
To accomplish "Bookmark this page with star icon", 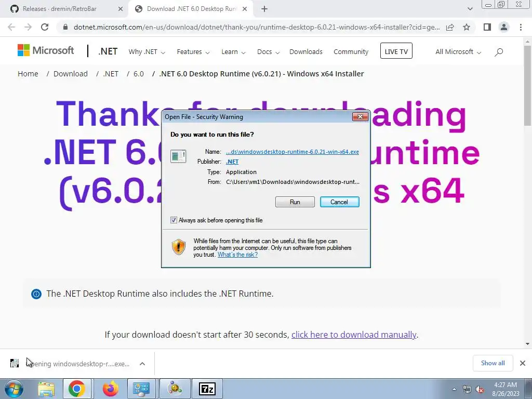I will (x=467, y=27).
